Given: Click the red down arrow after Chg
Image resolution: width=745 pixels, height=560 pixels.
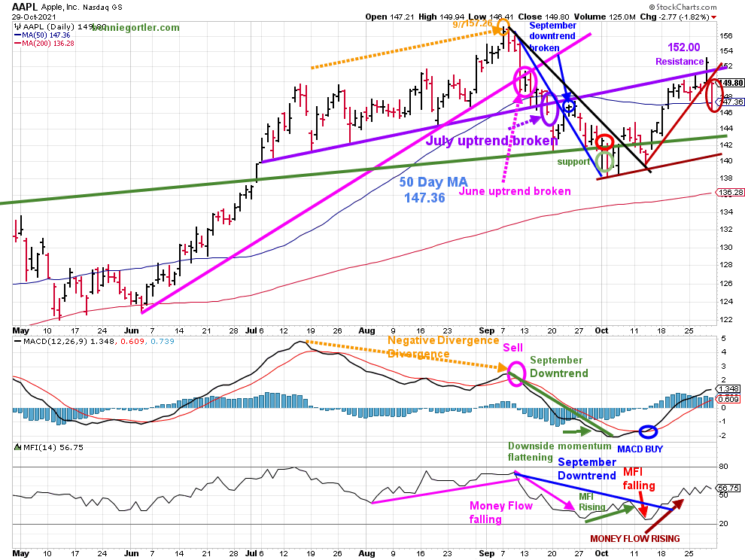Looking at the screenshot, I should (x=713, y=17).
